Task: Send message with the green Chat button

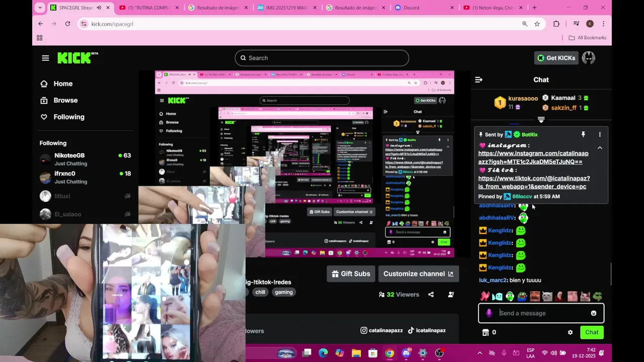Action: click(x=592, y=332)
